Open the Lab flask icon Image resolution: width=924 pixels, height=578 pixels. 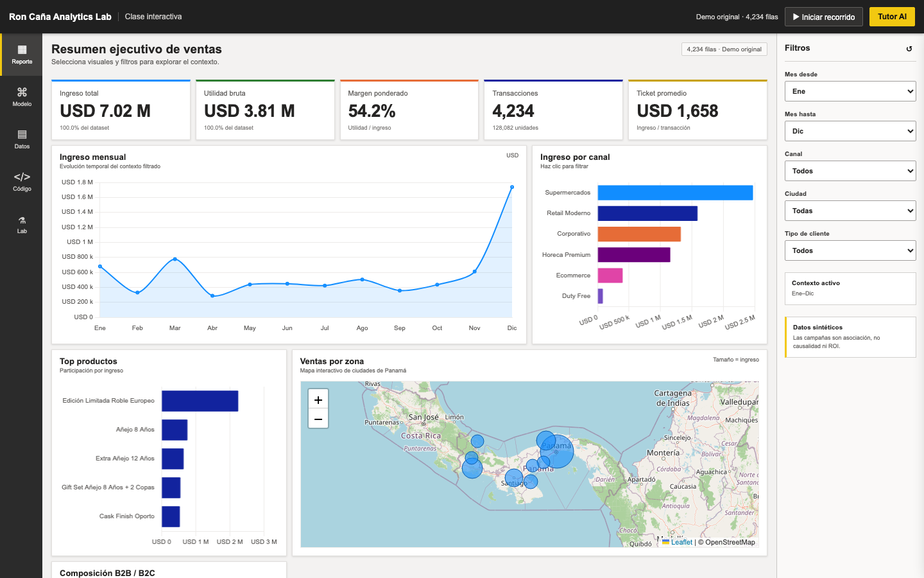[x=22, y=224]
